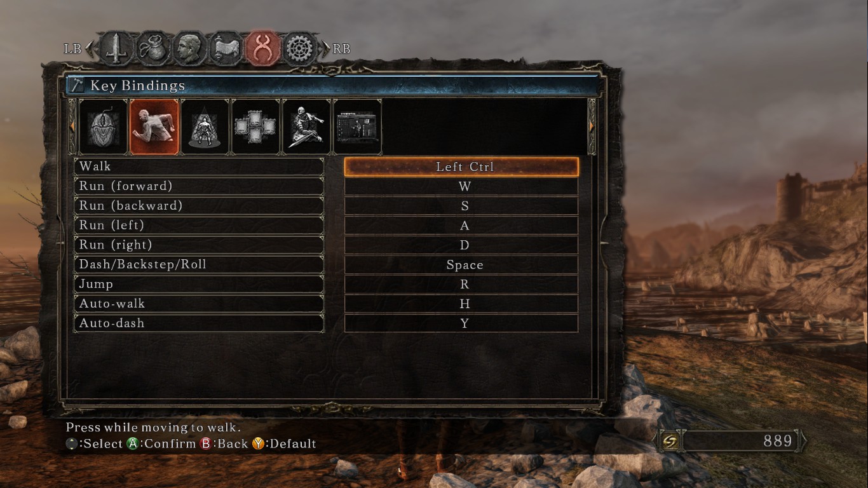Screen dimensions: 868x488
Task: Select the knight attack bindings category
Action: [x=306, y=126]
